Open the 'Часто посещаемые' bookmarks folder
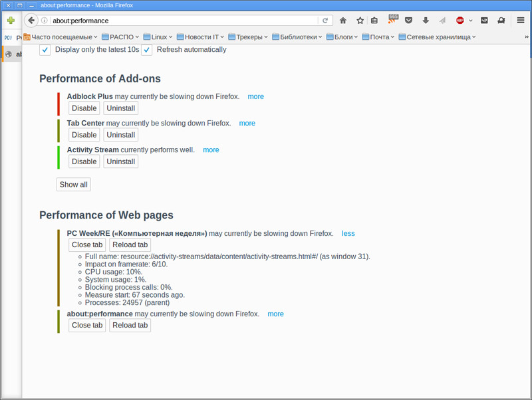The width and height of the screenshot is (532, 400). click(61, 37)
